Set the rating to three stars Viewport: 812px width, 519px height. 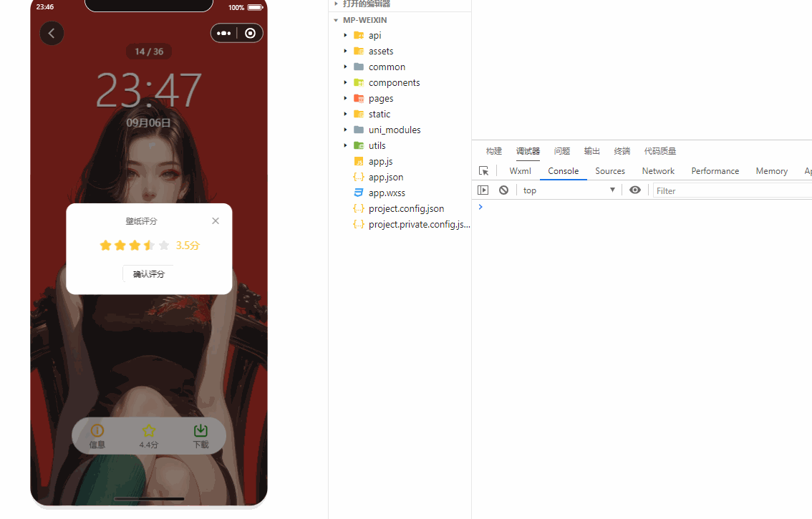click(x=135, y=245)
